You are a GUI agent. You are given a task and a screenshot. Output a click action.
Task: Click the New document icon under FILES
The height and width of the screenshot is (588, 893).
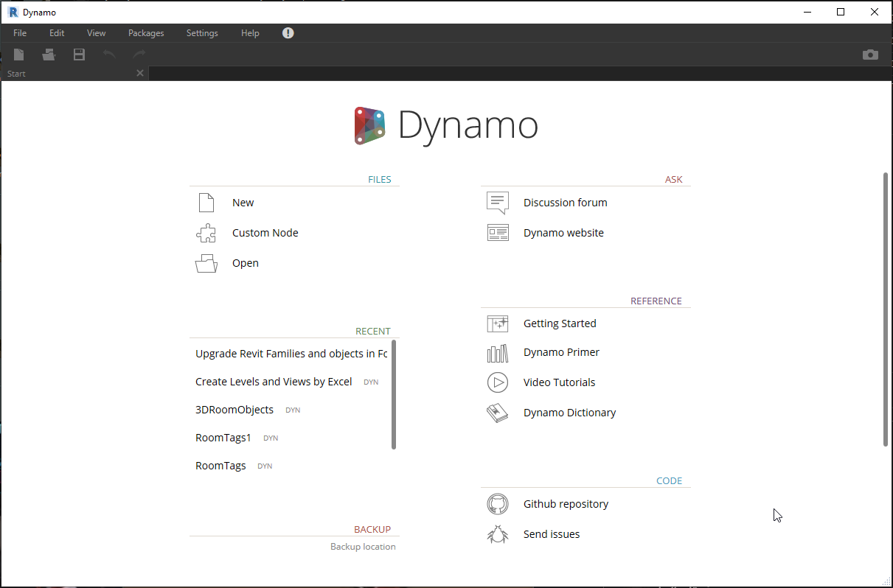coord(206,202)
